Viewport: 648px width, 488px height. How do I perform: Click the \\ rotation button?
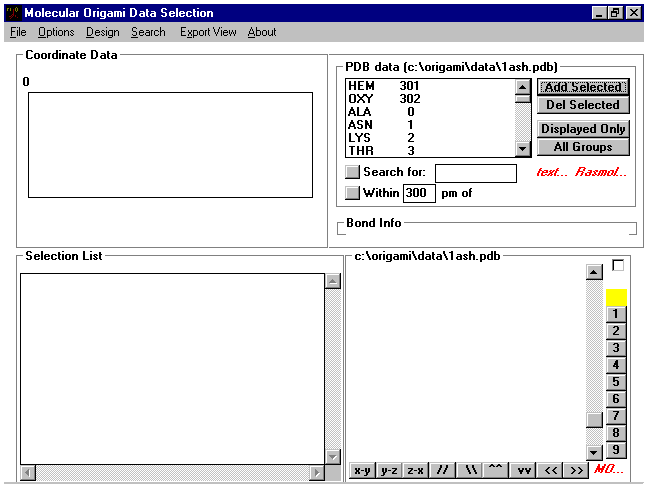point(469,470)
